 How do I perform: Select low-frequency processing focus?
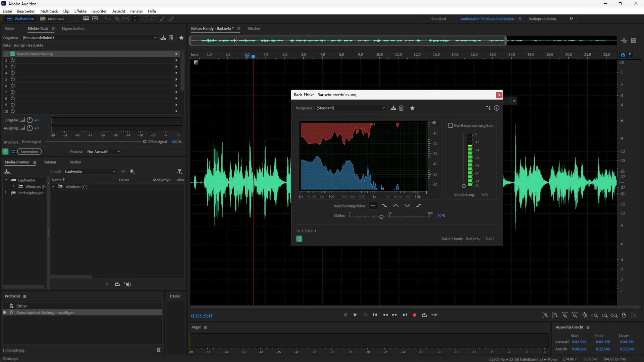(384, 205)
